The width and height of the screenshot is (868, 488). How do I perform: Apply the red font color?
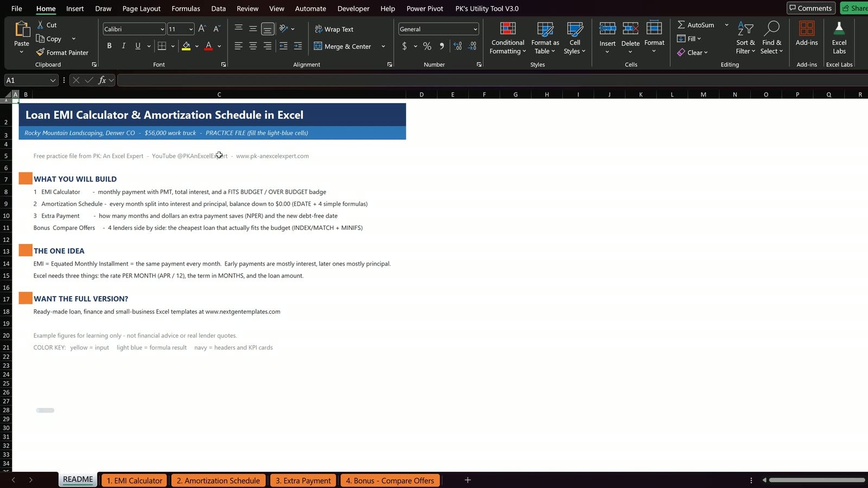tap(208, 46)
